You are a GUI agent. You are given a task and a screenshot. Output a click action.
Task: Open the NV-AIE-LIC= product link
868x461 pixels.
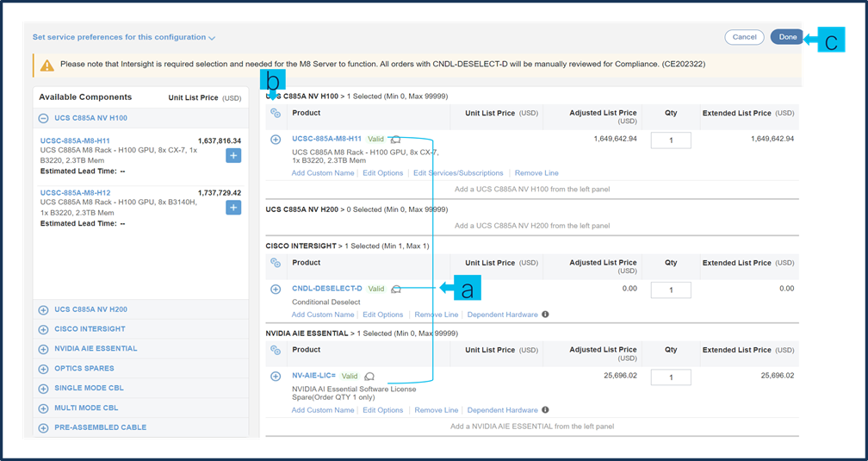(313, 375)
